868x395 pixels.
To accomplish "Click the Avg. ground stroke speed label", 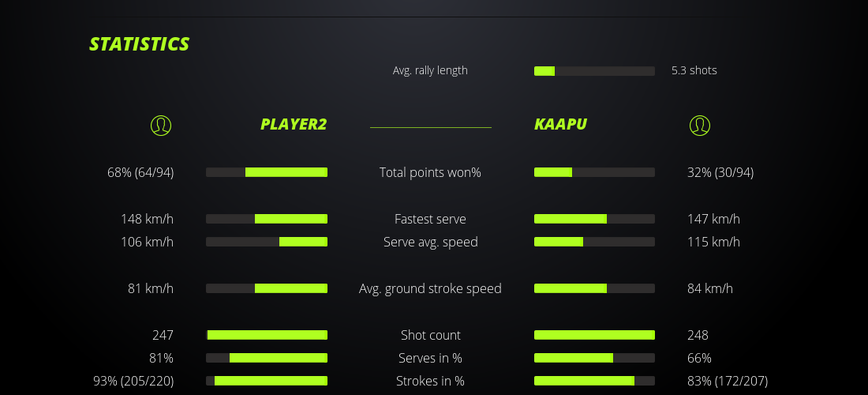I will [430, 288].
